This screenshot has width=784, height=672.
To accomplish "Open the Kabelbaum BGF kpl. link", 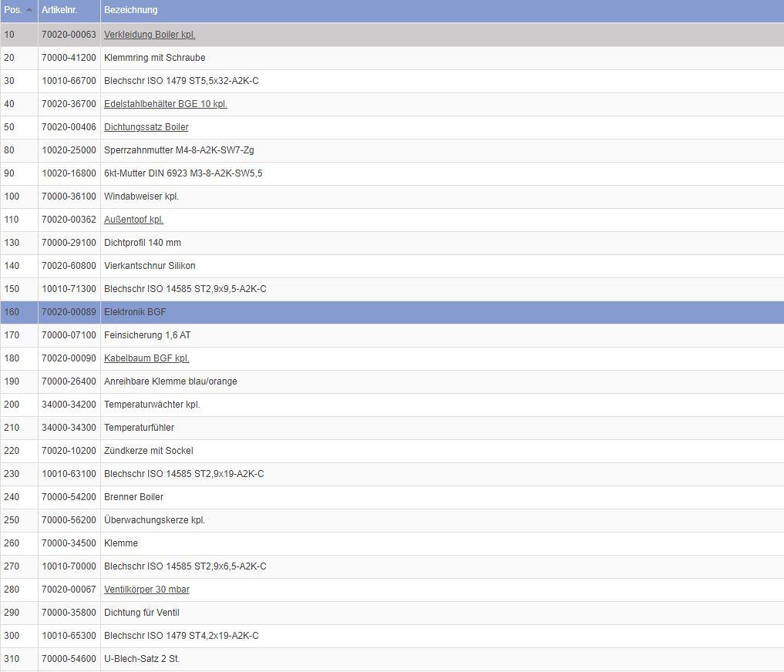I will pos(146,358).
